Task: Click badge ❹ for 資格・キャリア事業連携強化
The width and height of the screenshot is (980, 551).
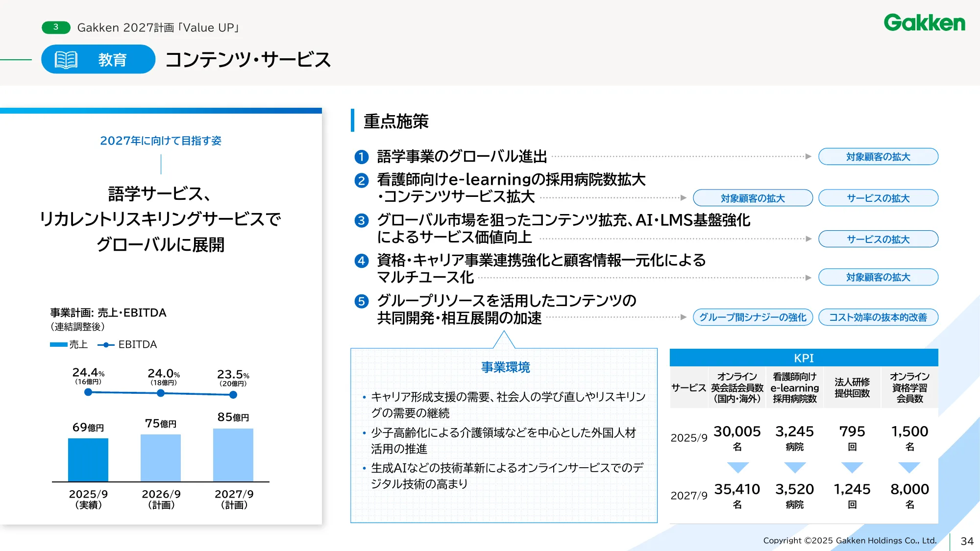Action: pos(361,262)
